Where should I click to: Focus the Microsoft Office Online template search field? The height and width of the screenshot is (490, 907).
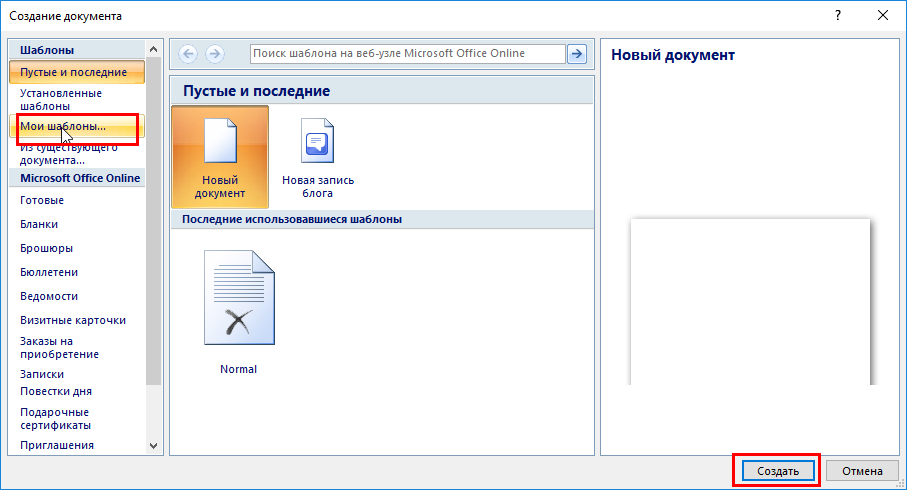tap(408, 54)
